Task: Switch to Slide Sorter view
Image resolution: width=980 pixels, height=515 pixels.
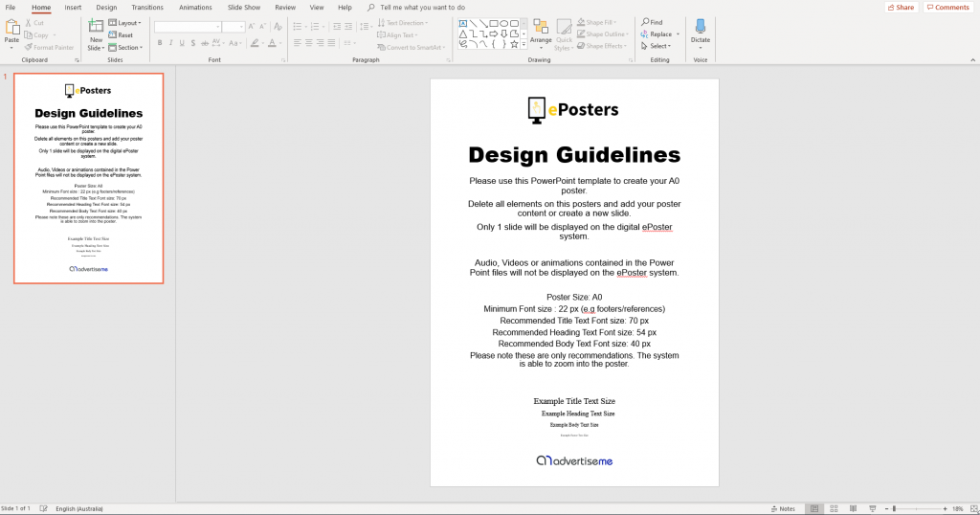Action: 834,508
